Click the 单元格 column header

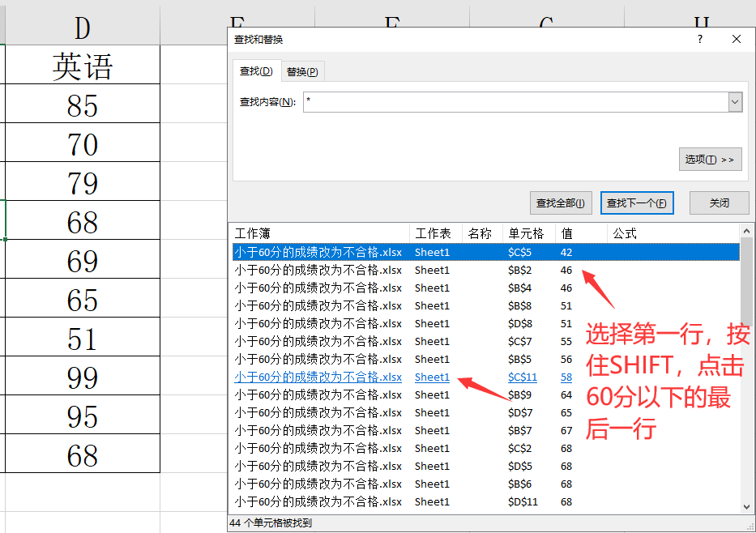(528, 233)
